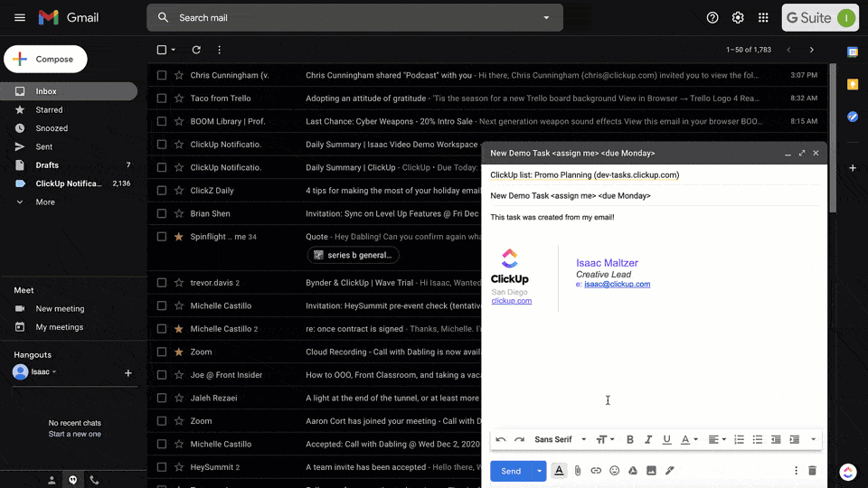Toggle bold formatting
This screenshot has width=868, height=488.
[x=629, y=439]
